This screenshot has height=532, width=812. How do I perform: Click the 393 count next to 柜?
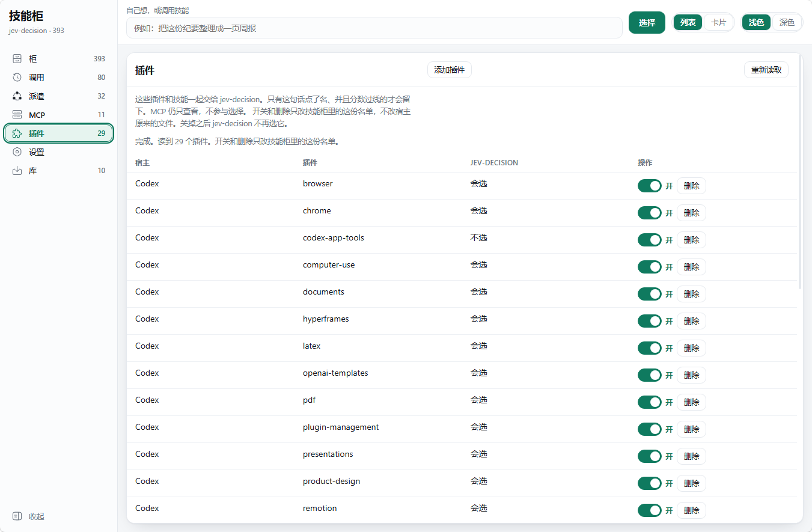click(x=99, y=59)
